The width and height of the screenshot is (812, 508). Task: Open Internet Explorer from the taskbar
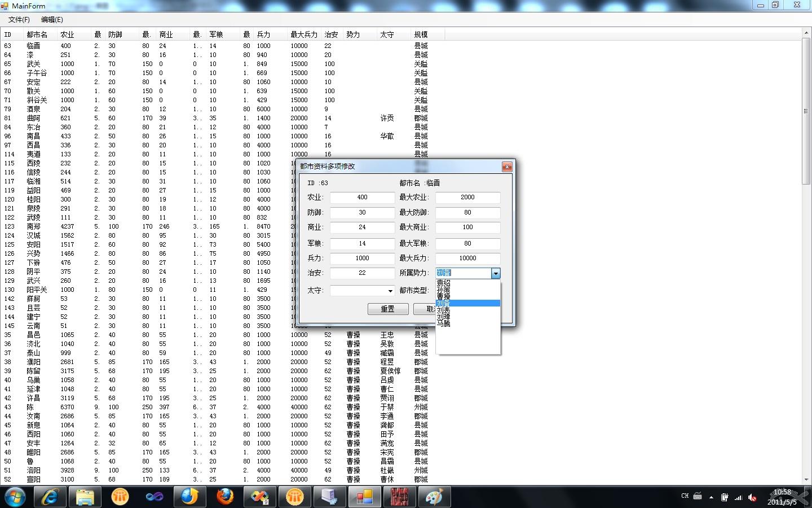coord(50,497)
